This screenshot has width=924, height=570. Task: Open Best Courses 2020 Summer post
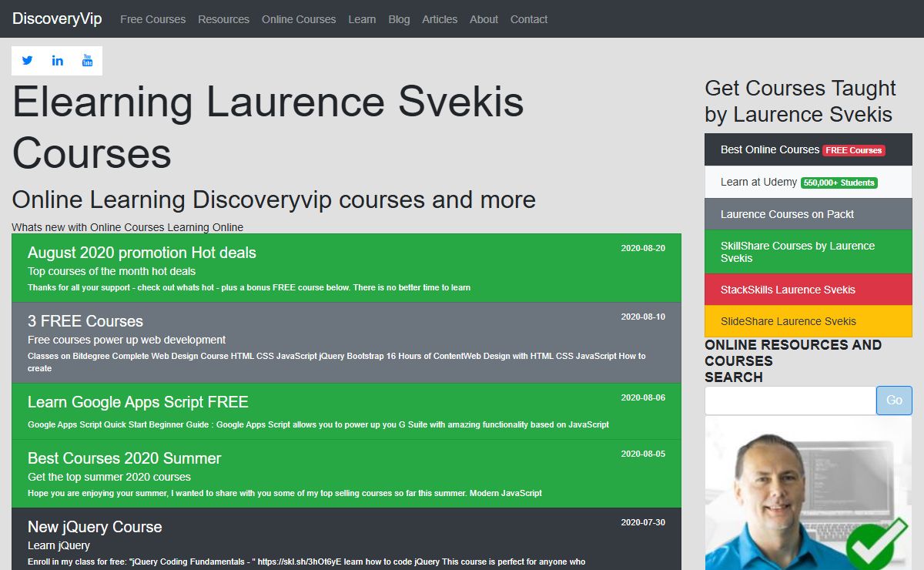point(346,474)
